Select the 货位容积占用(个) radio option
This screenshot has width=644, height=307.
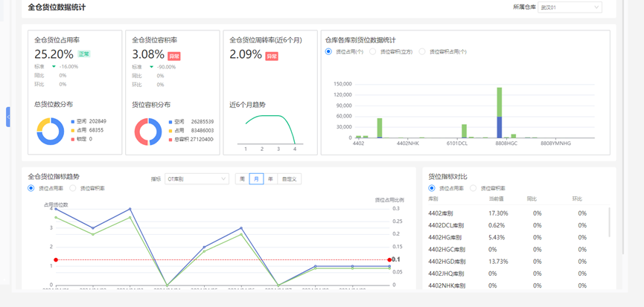tap(422, 52)
